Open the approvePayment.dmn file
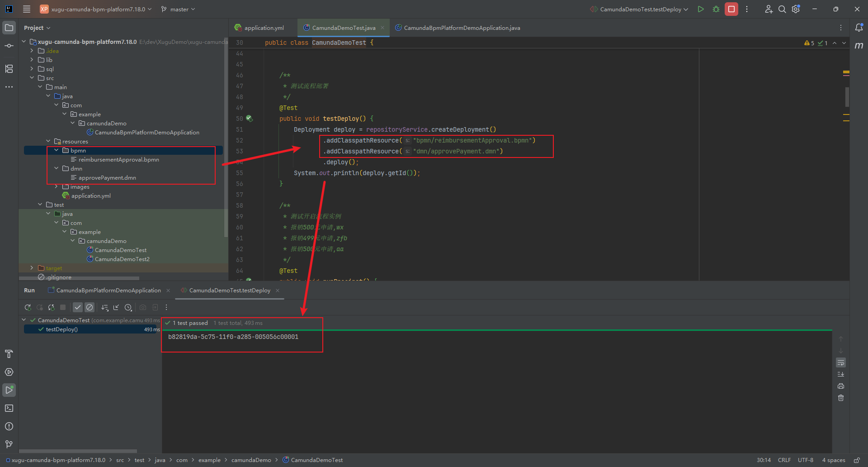The width and height of the screenshot is (868, 467). point(107,178)
